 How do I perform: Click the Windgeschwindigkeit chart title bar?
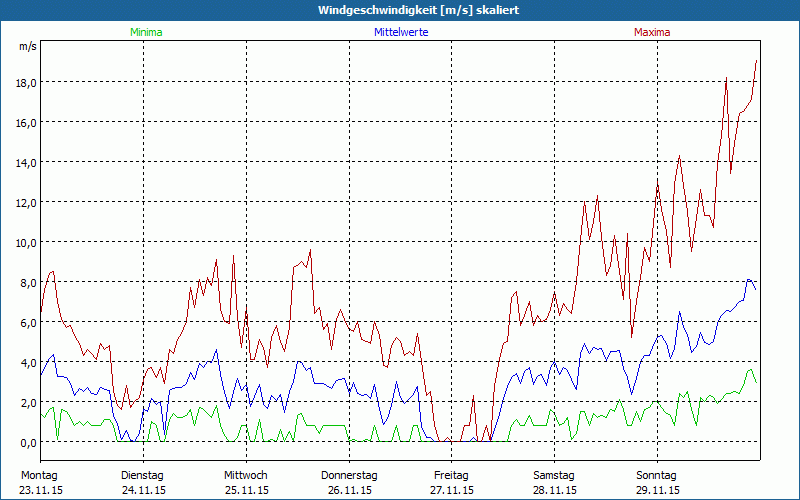[x=400, y=10]
